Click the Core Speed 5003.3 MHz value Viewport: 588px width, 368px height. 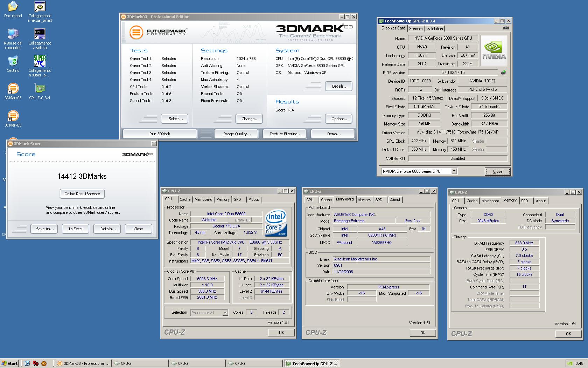207,279
